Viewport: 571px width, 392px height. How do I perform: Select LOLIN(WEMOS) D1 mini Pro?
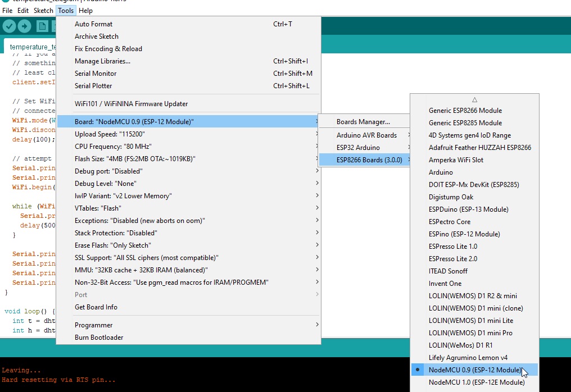[474, 334]
